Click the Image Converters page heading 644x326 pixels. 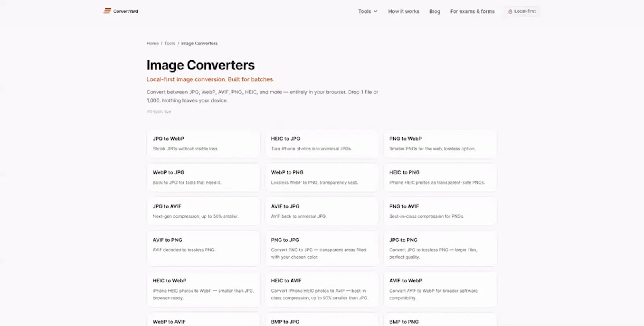coord(200,65)
